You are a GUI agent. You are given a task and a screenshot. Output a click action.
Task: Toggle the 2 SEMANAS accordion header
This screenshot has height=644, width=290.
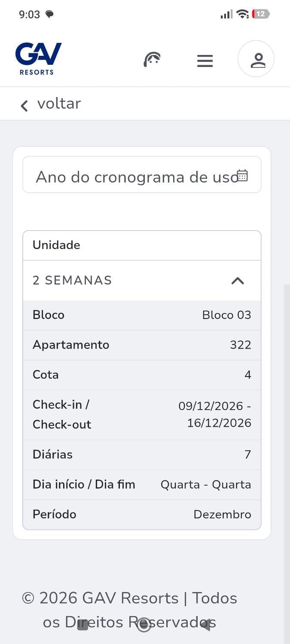142,281
